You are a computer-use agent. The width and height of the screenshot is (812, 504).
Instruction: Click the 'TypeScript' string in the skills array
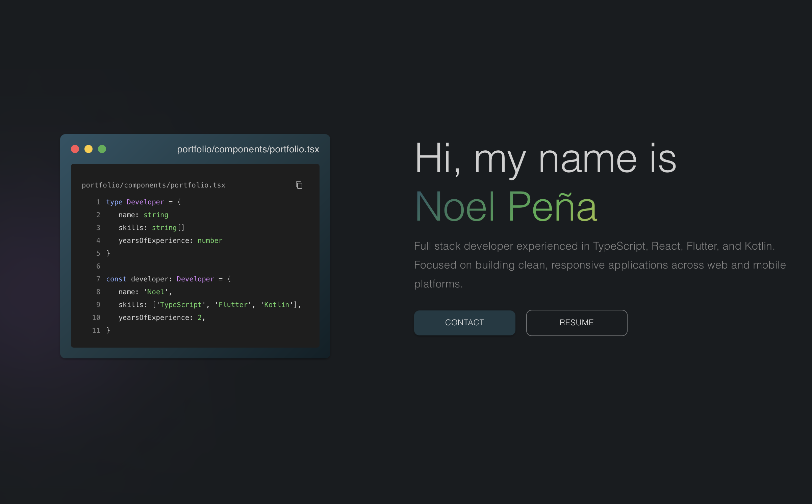(x=181, y=305)
